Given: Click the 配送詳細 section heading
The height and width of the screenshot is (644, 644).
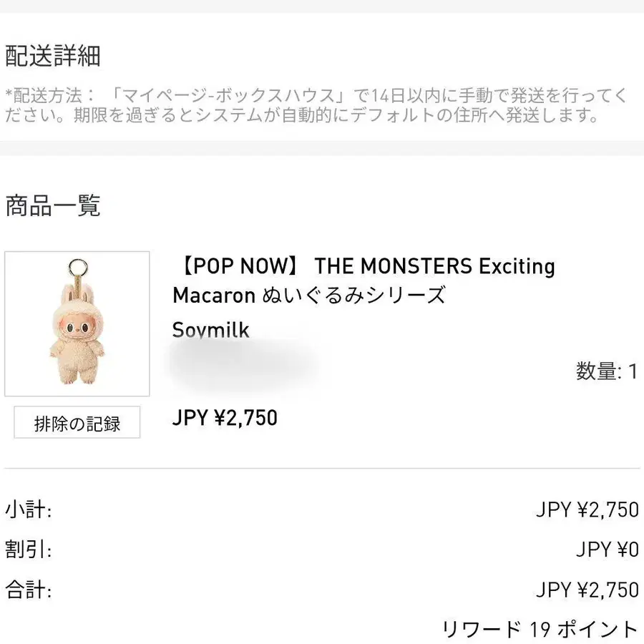Looking at the screenshot, I should (x=53, y=56).
